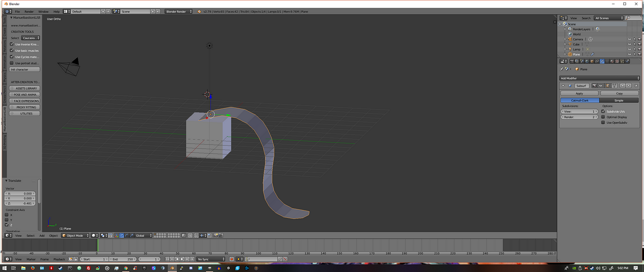Viewport: 644px width, 272px height.
Task: Open the Modifiers wrench tab in Properties
Action: [602, 61]
